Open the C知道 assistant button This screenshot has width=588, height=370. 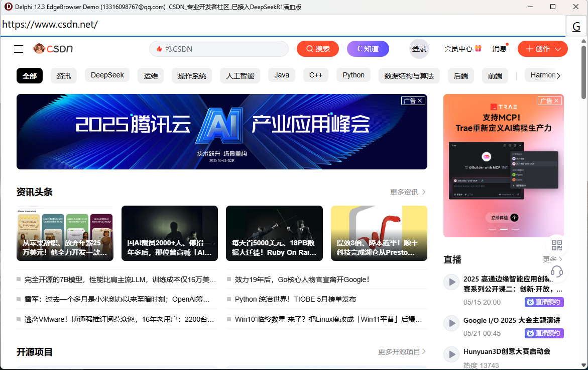coord(368,49)
